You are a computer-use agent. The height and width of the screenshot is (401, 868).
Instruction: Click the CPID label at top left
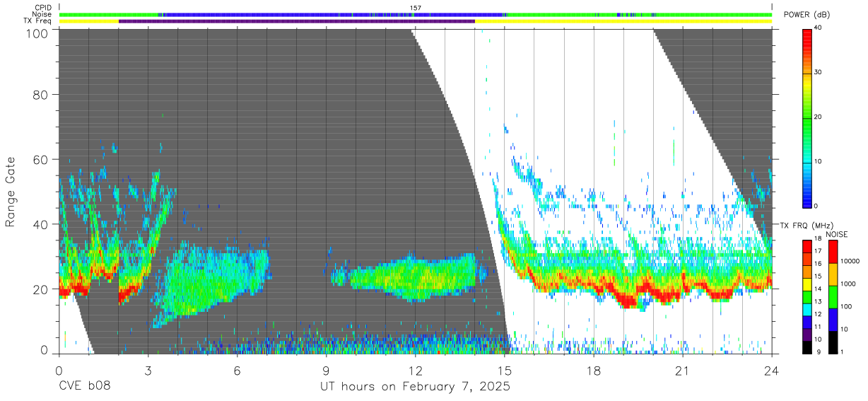pyautogui.click(x=42, y=8)
